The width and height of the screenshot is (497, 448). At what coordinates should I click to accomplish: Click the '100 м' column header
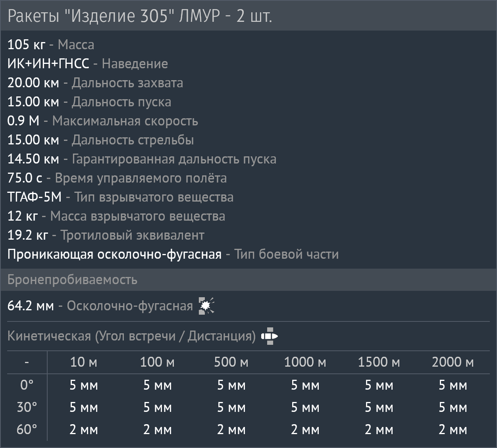pyautogui.click(x=157, y=362)
